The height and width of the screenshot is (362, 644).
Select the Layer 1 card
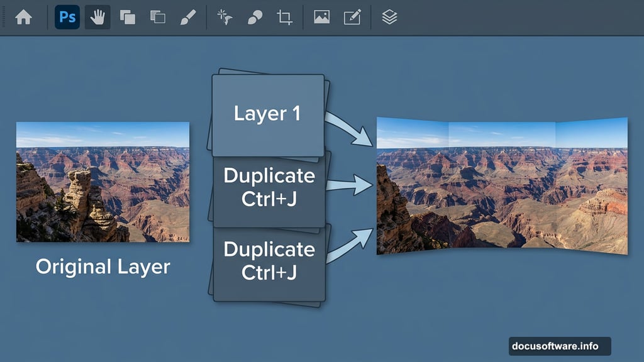269,114
